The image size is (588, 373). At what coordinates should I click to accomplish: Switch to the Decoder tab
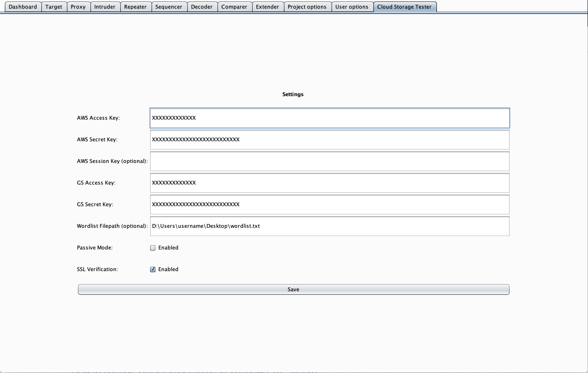pos(202,7)
